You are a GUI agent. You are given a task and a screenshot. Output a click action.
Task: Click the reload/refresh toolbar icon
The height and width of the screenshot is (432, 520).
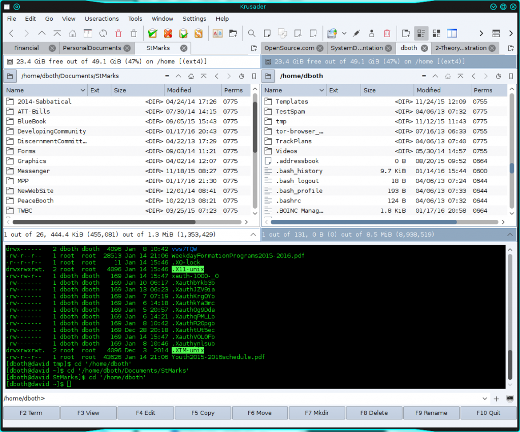point(103,33)
